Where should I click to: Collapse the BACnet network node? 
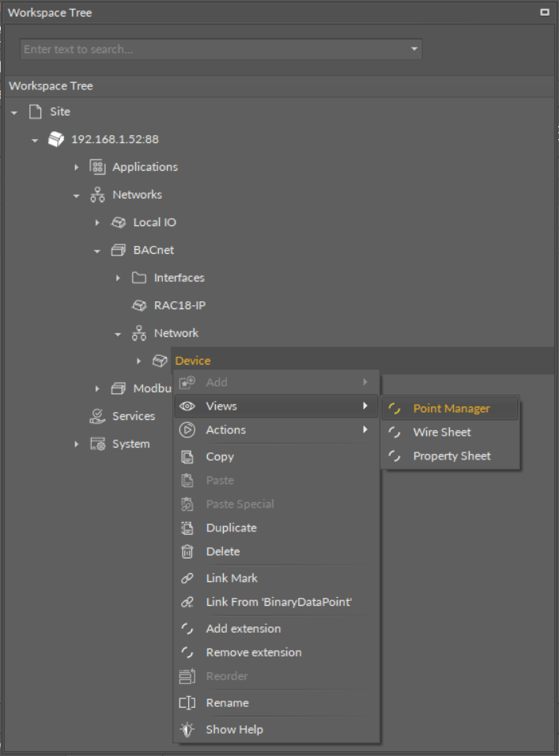pyautogui.click(x=97, y=251)
